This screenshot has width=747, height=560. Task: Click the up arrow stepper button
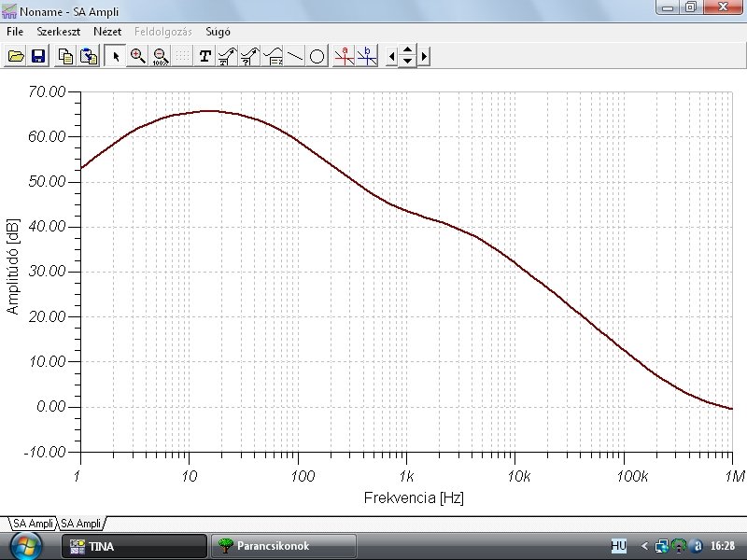click(x=407, y=50)
